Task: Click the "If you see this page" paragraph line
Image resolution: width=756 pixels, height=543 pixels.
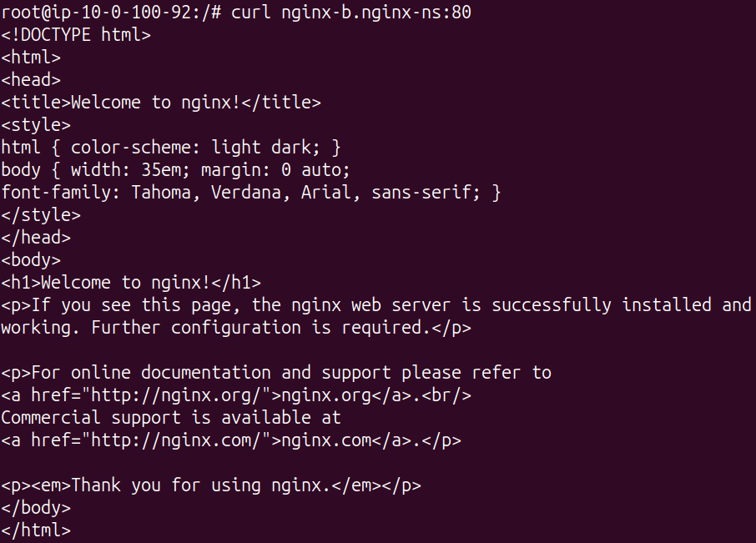Action: (x=375, y=305)
